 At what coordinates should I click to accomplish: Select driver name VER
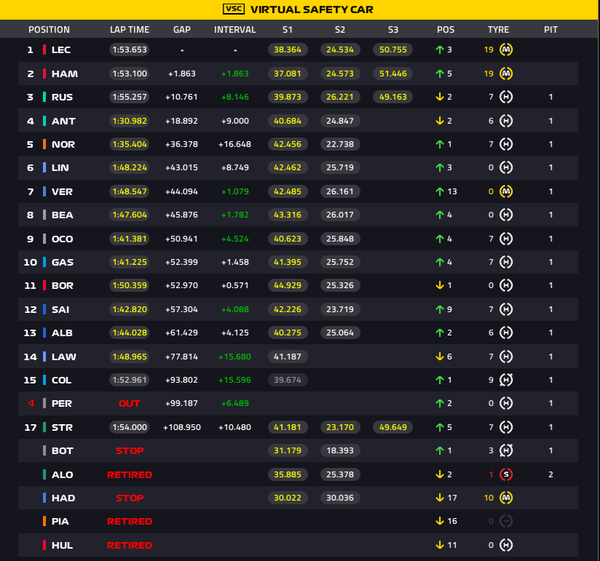(62, 191)
